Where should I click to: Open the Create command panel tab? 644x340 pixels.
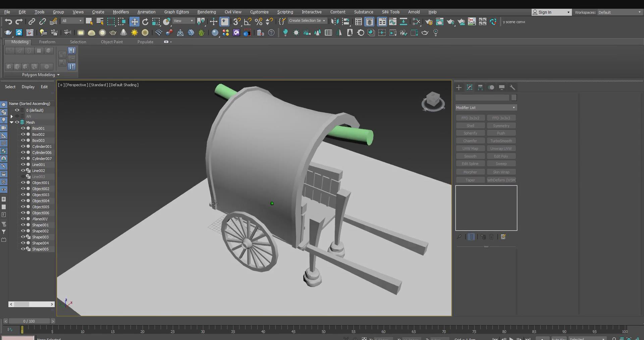point(459,88)
